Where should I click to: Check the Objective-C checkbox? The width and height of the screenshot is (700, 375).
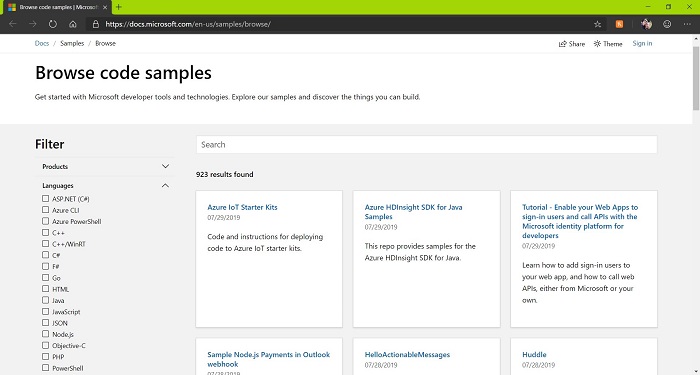(46, 345)
